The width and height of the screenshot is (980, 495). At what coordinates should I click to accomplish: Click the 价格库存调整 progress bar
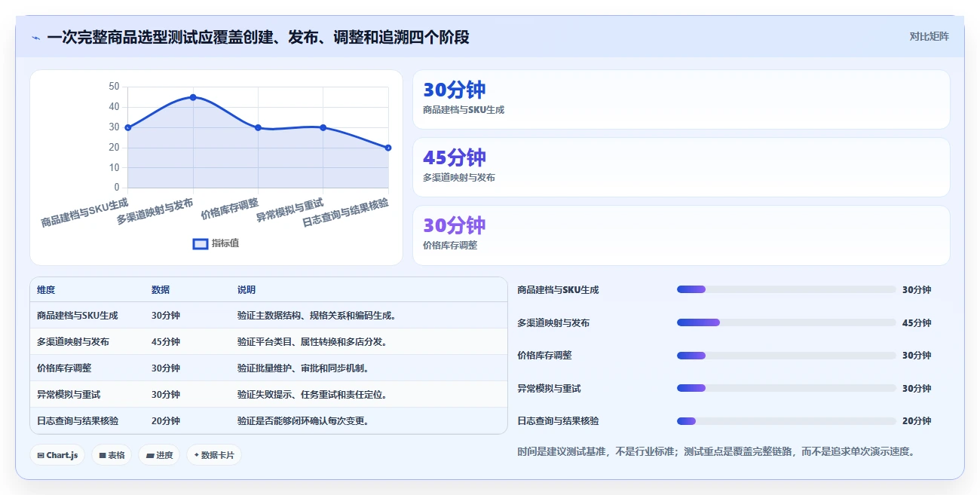[786, 356]
